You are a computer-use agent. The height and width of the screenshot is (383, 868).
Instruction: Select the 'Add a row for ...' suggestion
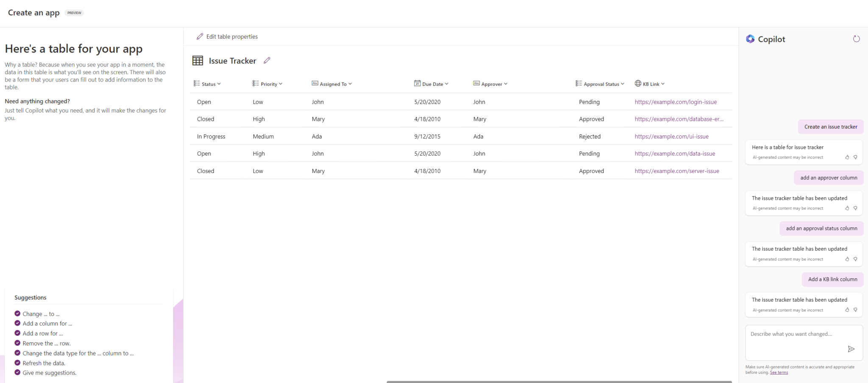click(42, 333)
